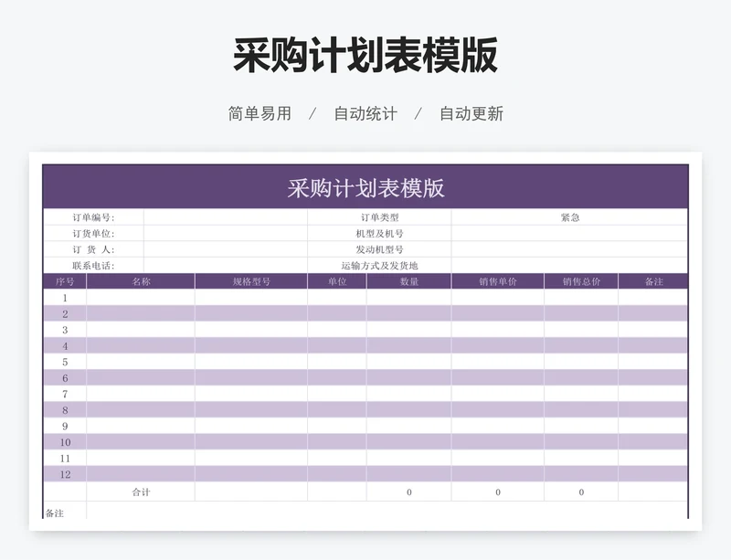
Task: Click the 备注 cell in row 9
Action: (x=653, y=427)
